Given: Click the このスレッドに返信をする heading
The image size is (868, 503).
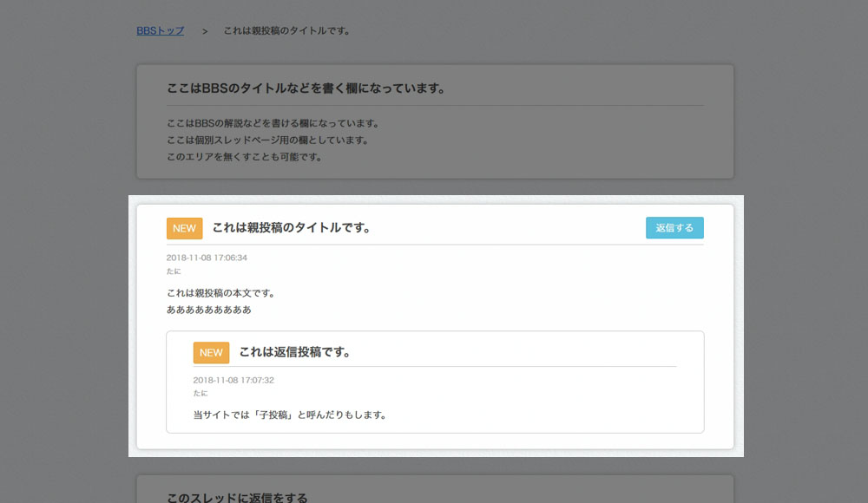Looking at the screenshot, I should tap(237, 498).
